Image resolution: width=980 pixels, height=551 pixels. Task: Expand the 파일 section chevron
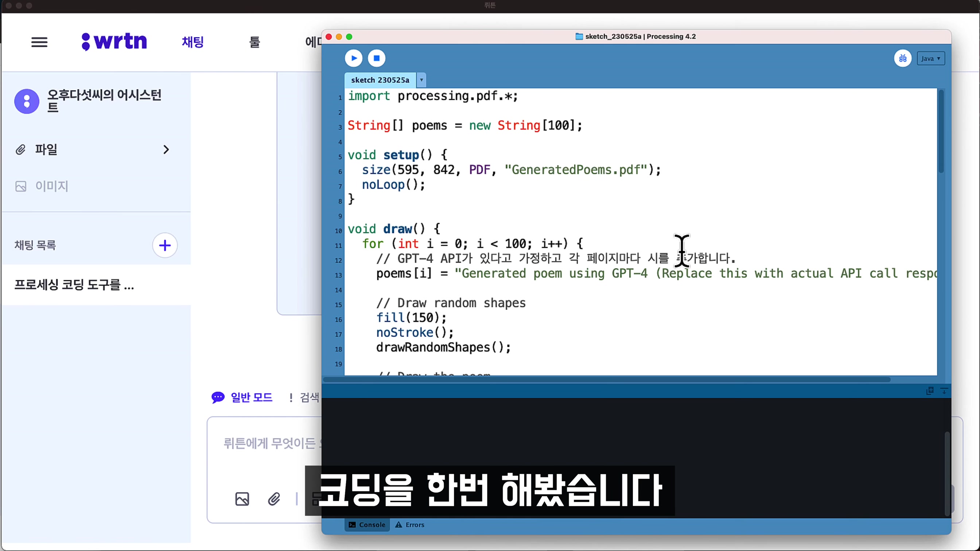166,149
